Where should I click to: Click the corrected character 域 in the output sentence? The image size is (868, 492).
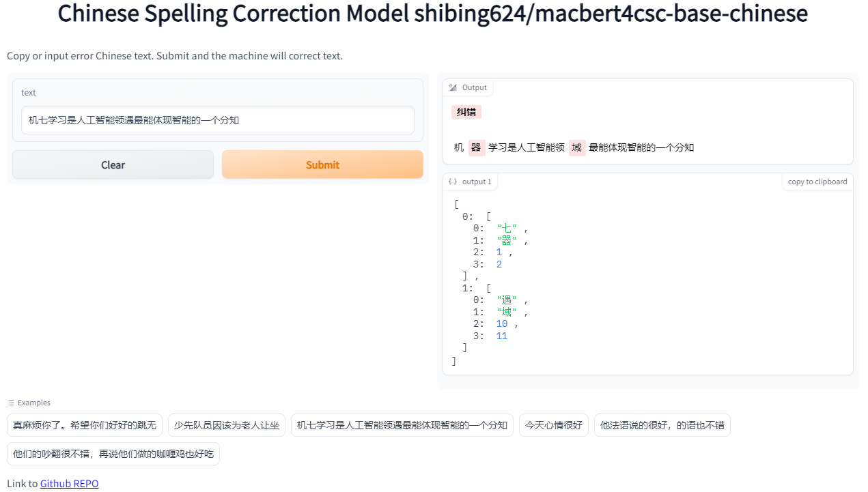577,147
